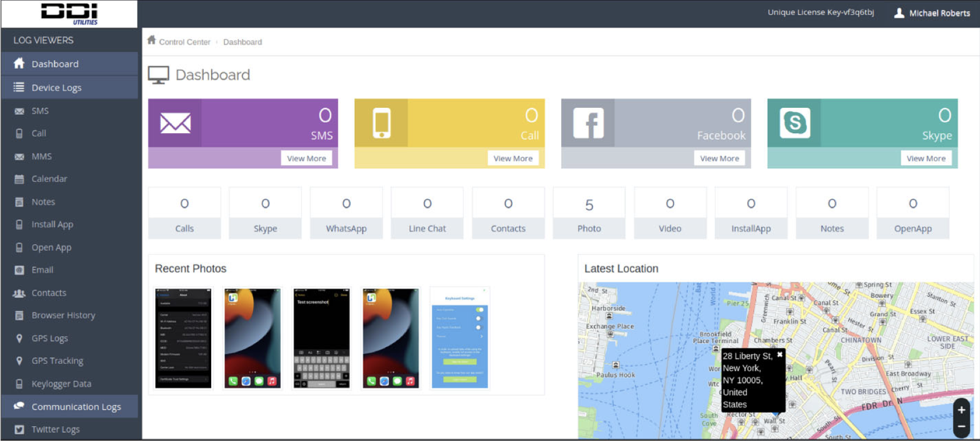Open the InstallApp count tile
The height and width of the screenshot is (443, 980).
point(751,213)
